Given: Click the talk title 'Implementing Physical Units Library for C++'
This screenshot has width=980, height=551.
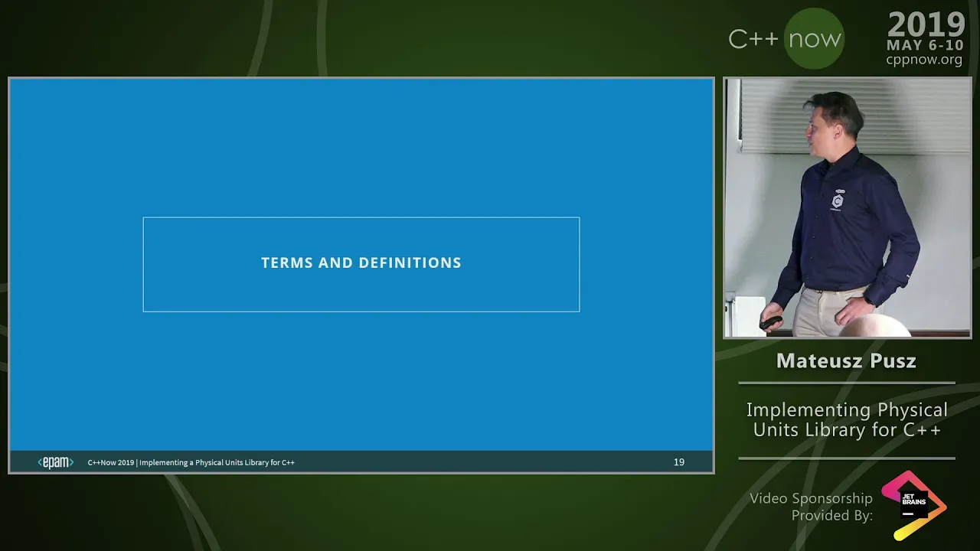Looking at the screenshot, I should pos(847,419).
